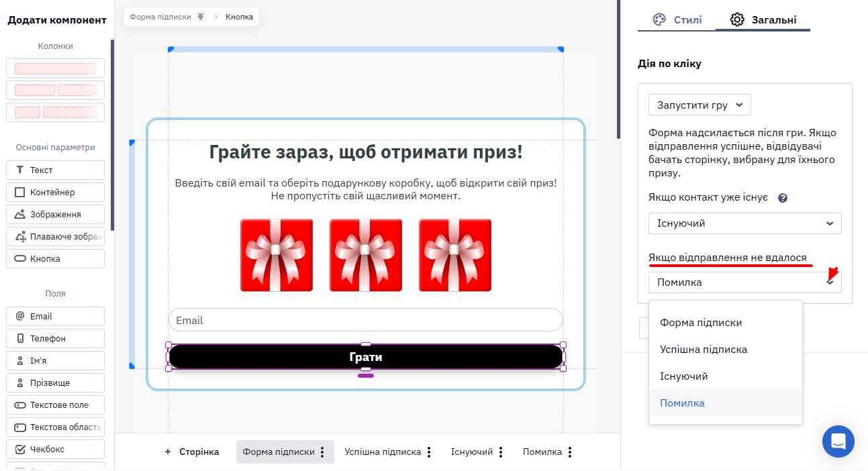This screenshot has height=471, width=868.
Task: Add a Контейнер component
Action: click(x=55, y=192)
